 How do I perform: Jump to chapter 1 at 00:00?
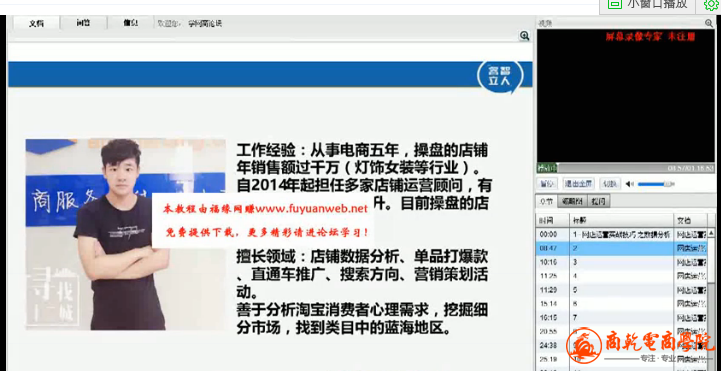point(621,234)
